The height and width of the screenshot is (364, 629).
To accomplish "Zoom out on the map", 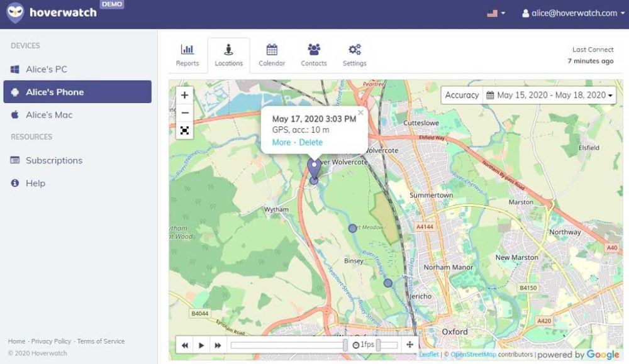I will 184,113.
